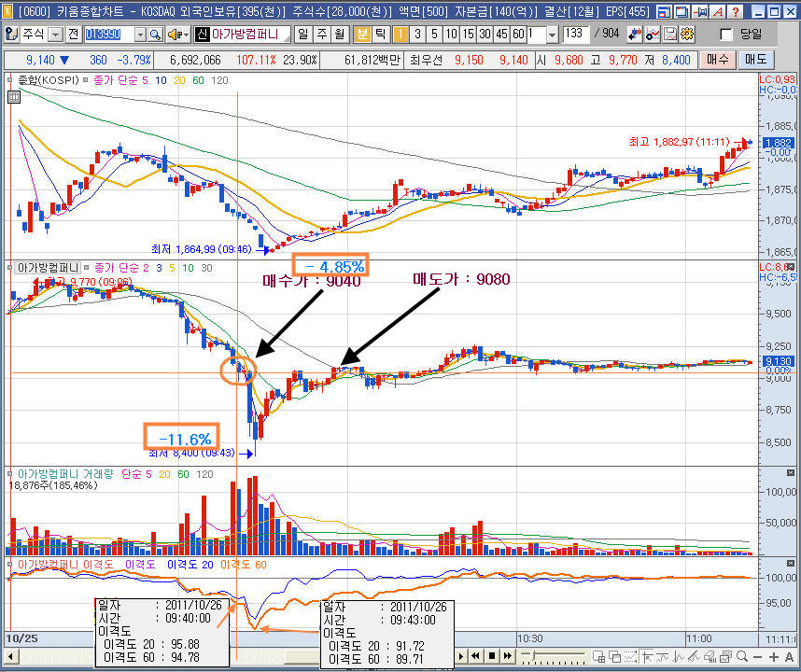Select the 5-minute interval button
Image resolution: width=801 pixels, height=672 pixels.
(434, 35)
